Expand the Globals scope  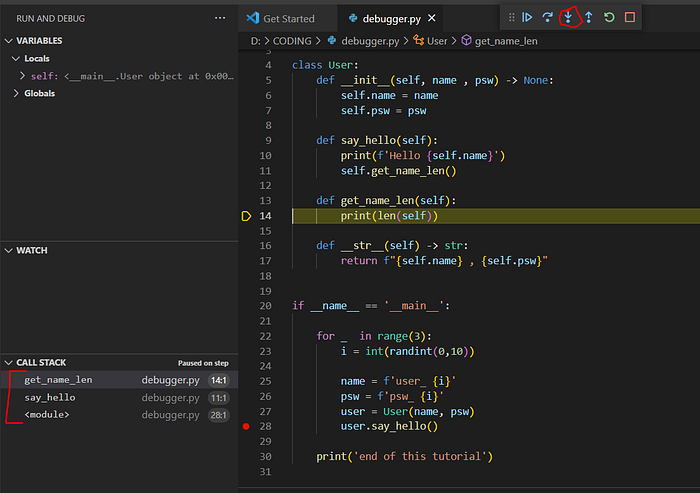(x=16, y=93)
